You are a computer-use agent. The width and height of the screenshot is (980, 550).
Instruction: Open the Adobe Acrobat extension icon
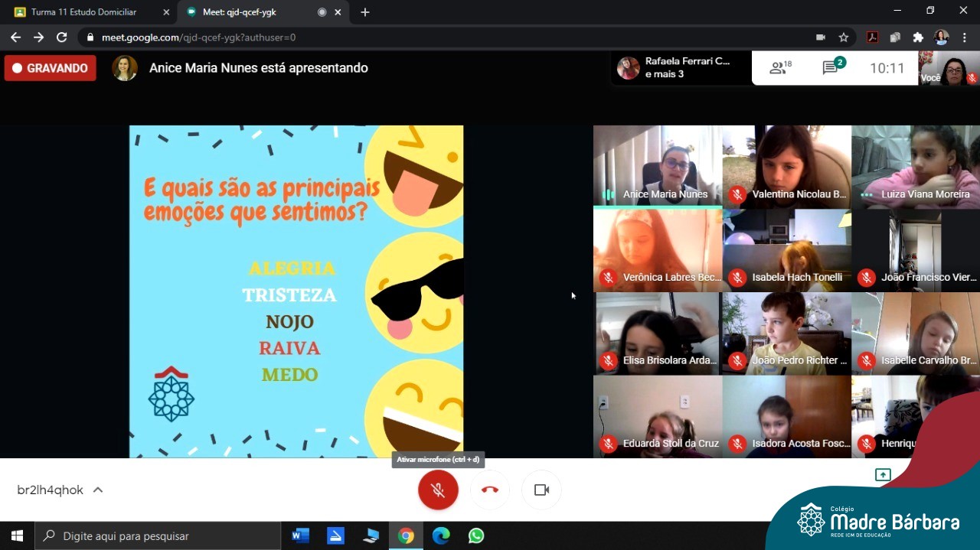coord(872,37)
